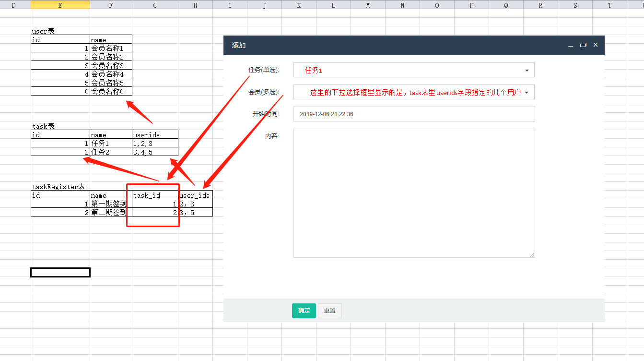The image size is (644, 361).
Task: Select the cell containing 第一期签到
Action: coord(111,204)
